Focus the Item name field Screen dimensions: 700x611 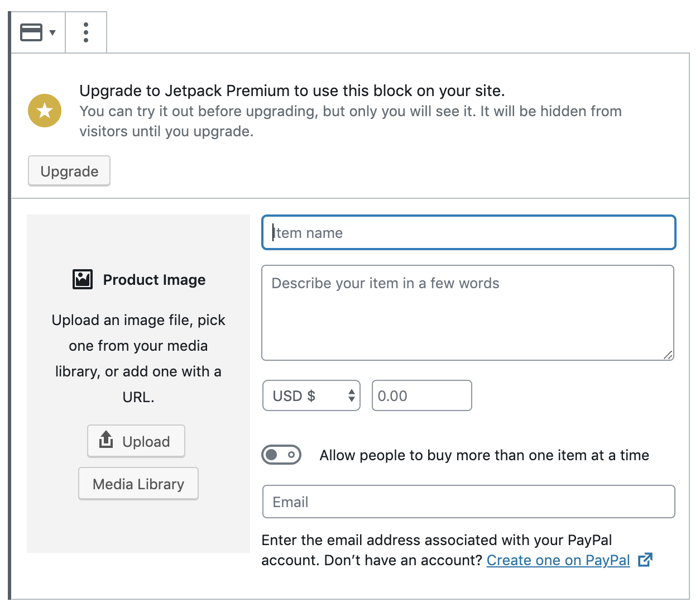tap(469, 232)
